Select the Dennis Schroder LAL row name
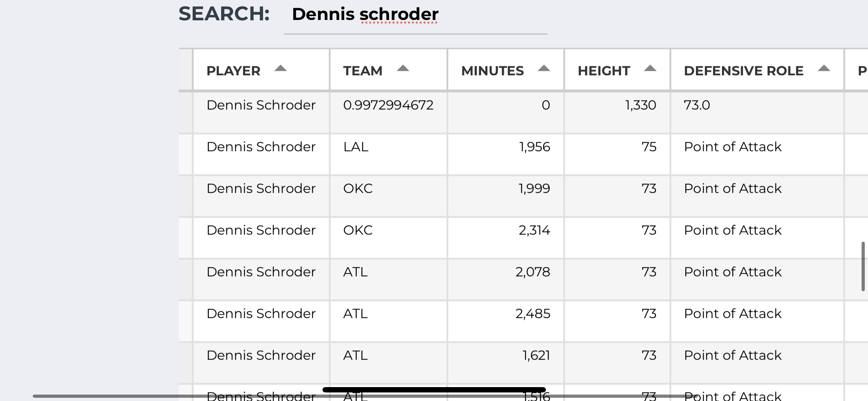The height and width of the screenshot is (401, 868). tap(261, 147)
